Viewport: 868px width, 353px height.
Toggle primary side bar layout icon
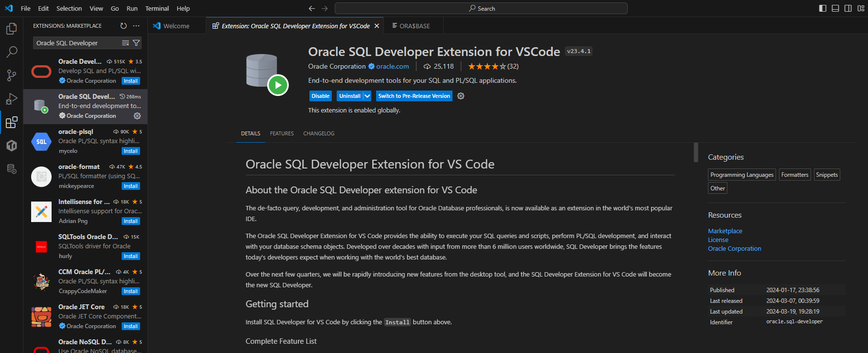[823, 8]
